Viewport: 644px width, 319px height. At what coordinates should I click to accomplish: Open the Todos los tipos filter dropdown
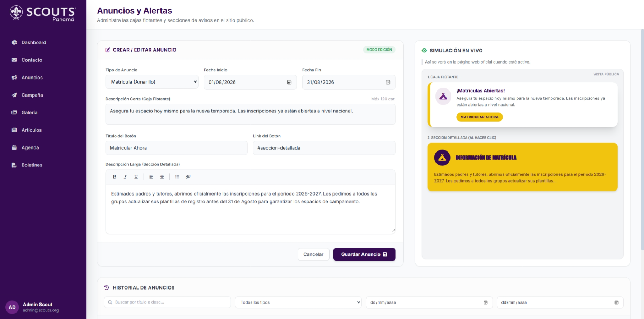(x=298, y=302)
